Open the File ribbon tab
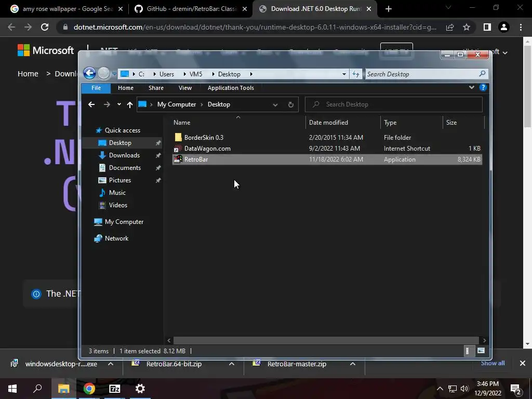Screen dimensions: 532x399 96,88
